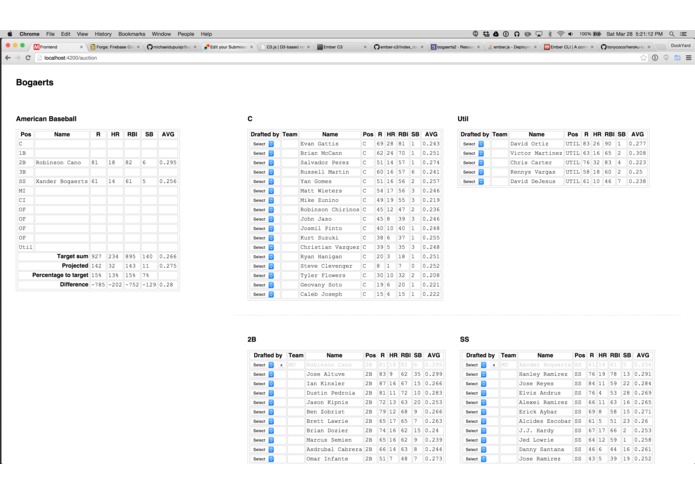Click the Percentage to target label
This screenshot has height=494, width=695.
[x=60, y=275]
